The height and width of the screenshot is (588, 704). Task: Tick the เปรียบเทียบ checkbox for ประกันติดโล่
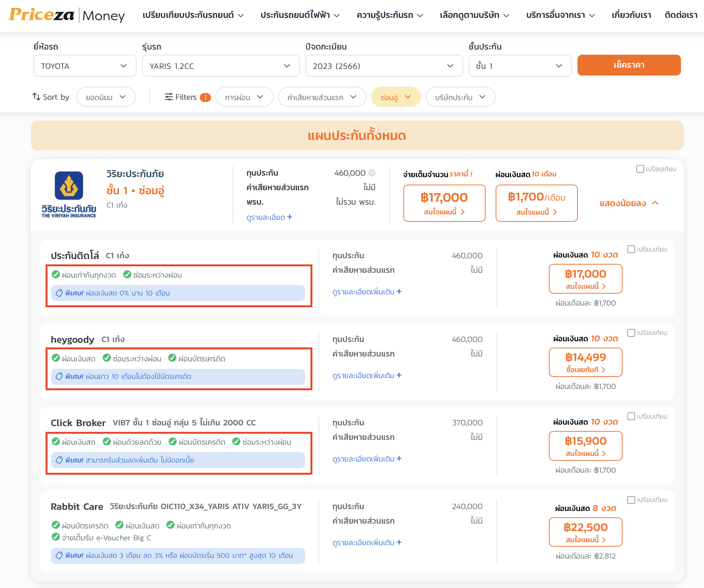point(631,249)
